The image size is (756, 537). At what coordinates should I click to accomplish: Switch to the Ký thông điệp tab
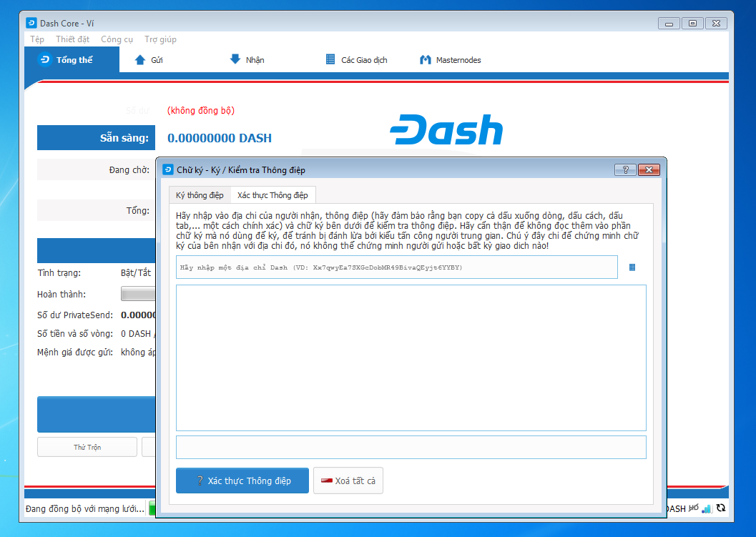[200, 195]
